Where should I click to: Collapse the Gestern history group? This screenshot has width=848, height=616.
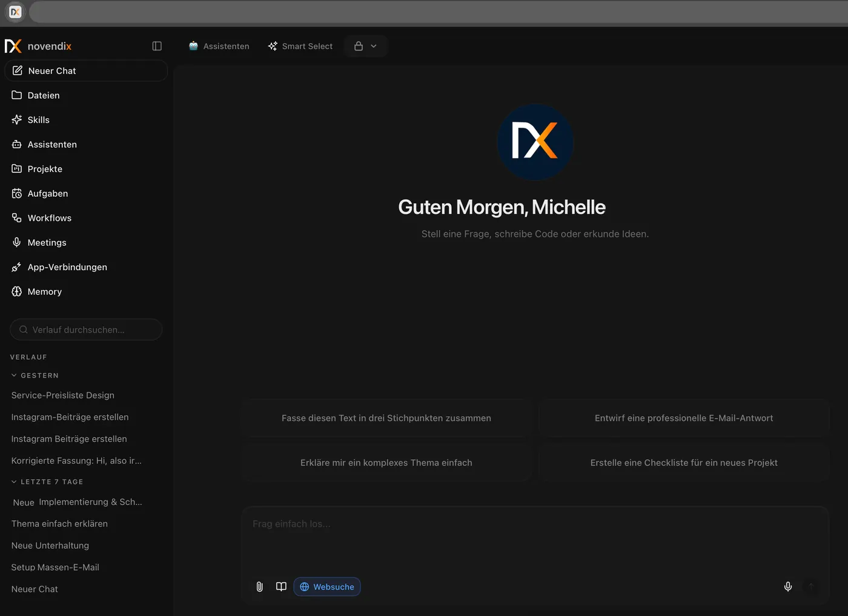35,376
